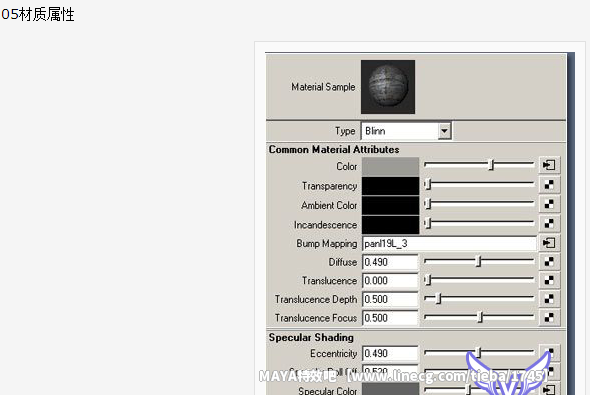Click the Translucence value field 0.000
Viewport: 590px width, 395px height.
(390, 281)
